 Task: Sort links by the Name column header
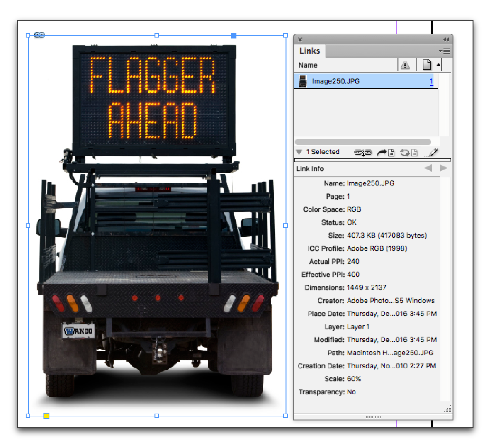point(308,65)
